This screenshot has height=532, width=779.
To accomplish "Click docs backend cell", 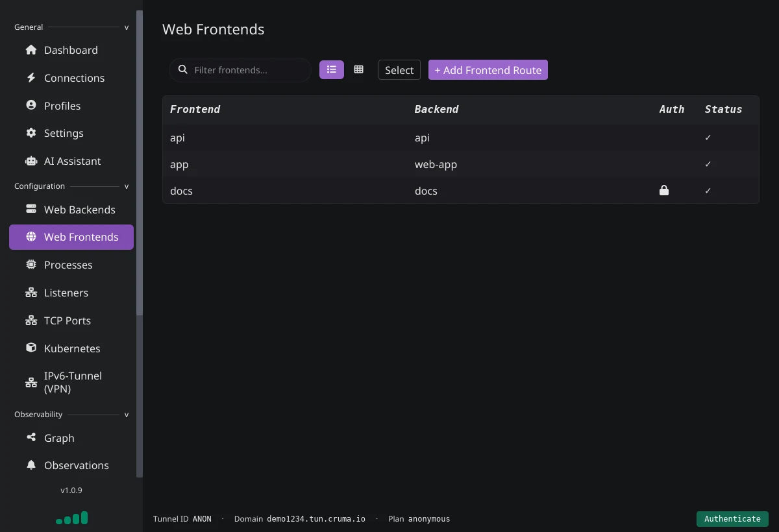I will (426, 191).
